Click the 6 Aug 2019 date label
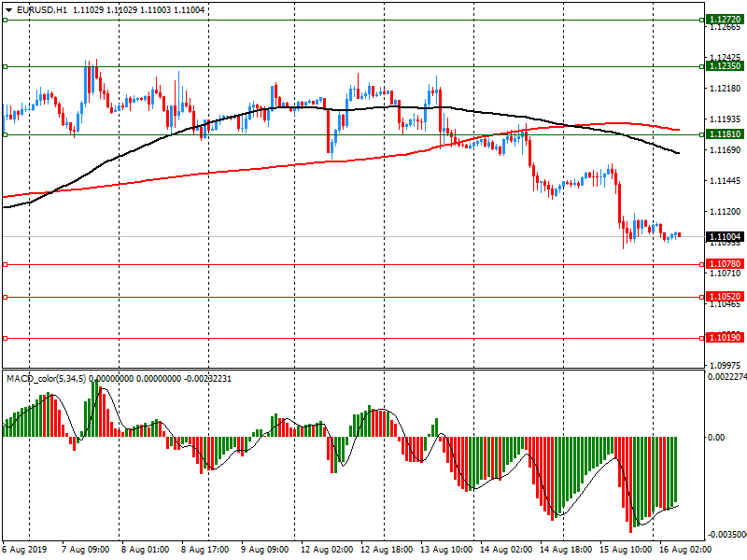747x560 pixels. [x=24, y=550]
